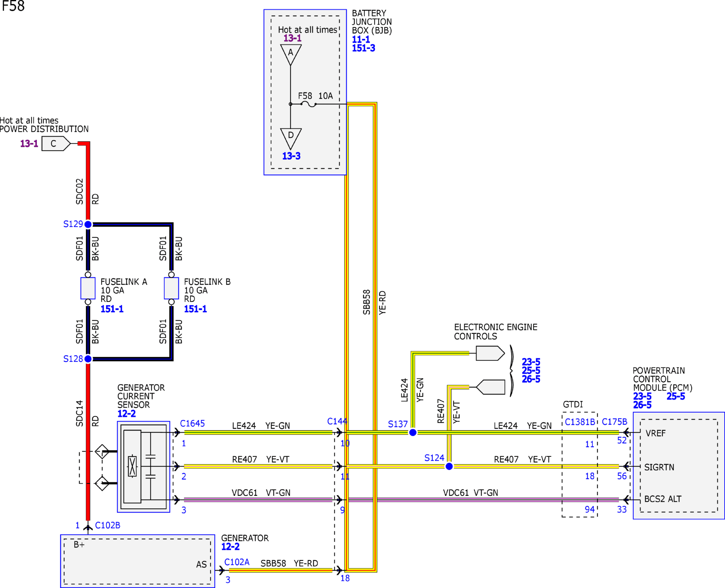This screenshot has width=725, height=588.
Task: Click the AS terminal label in the Generator
Action: point(202,564)
